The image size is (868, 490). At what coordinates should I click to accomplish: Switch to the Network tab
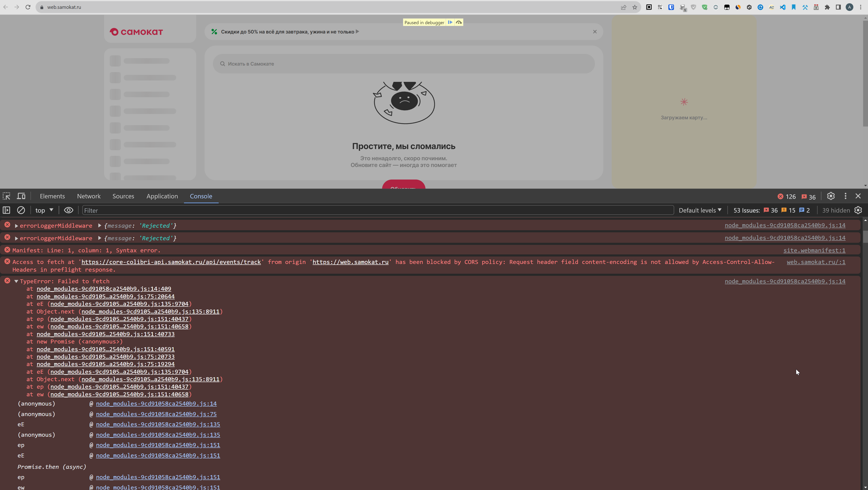coord(89,196)
